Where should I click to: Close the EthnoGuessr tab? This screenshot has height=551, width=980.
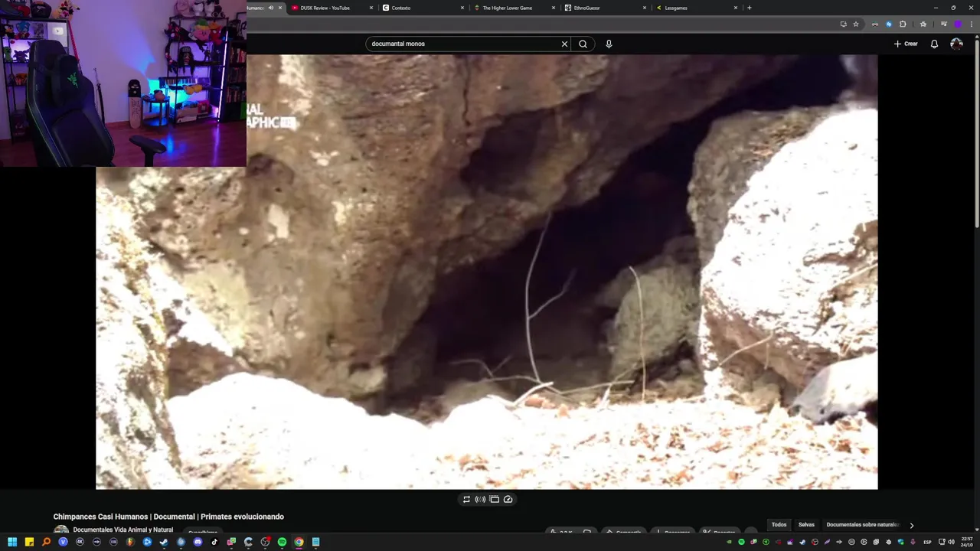tap(645, 8)
